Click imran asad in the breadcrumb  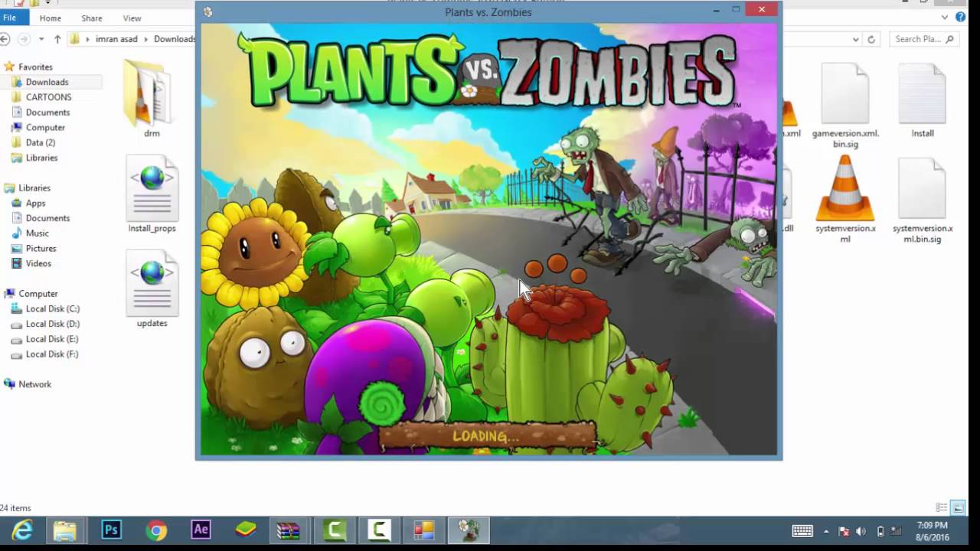(116, 39)
